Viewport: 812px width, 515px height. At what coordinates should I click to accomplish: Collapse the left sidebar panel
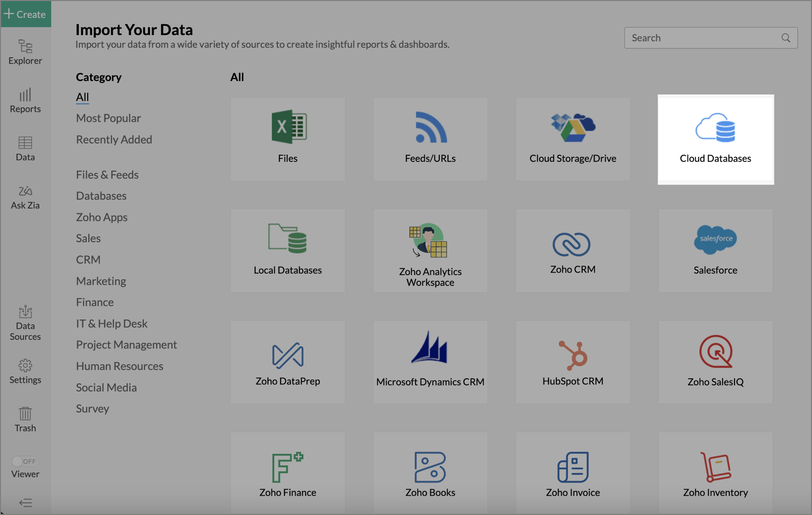(x=25, y=503)
